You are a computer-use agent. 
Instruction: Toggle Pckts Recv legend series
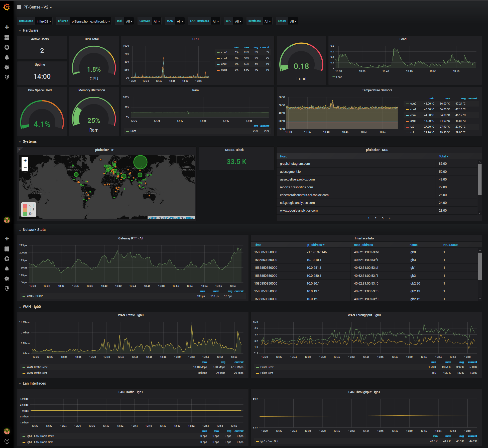pyautogui.click(x=267, y=367)
